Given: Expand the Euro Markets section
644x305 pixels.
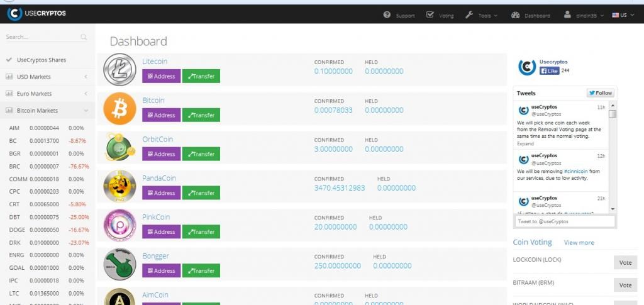Looking at the screenshot, I should (47, 94).
